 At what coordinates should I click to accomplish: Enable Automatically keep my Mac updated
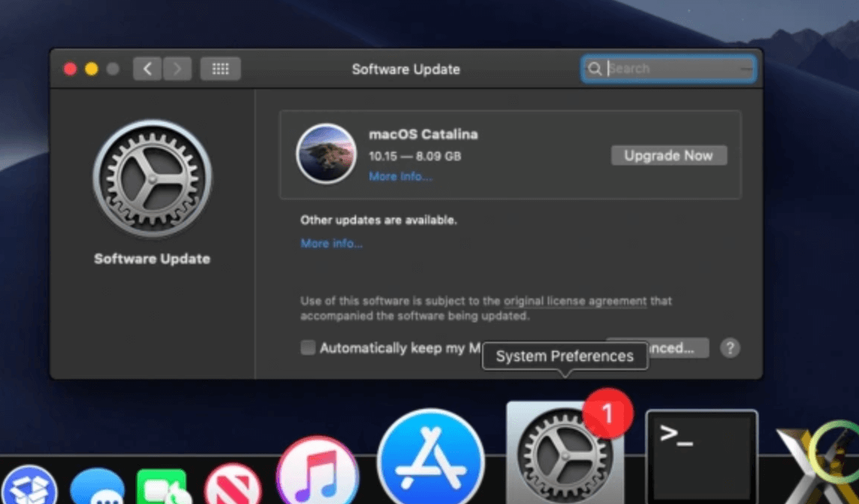coord(308,348)
